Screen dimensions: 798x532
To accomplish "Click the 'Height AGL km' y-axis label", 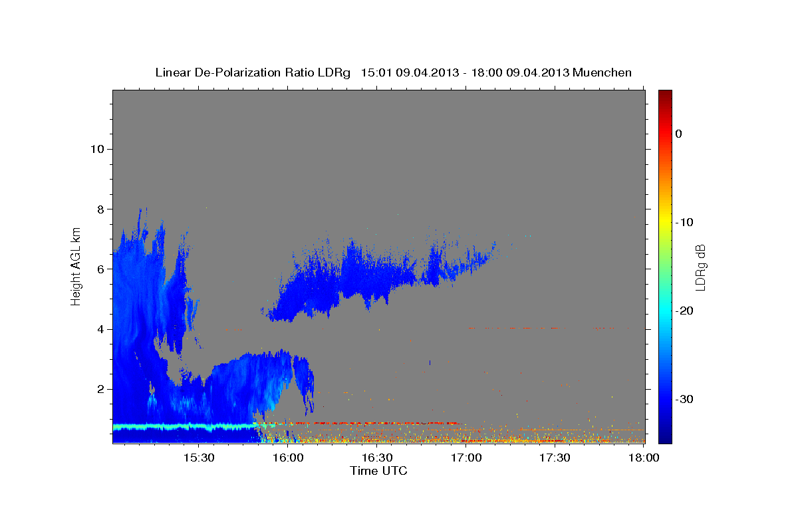I will (x=76, y=266).
